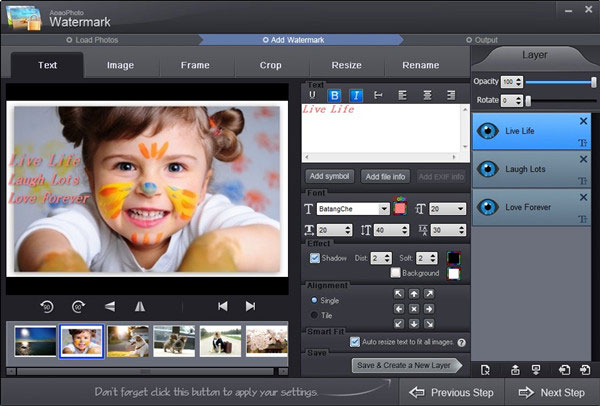This screenshot has width=600, height=406.
Task: Open the Resize tab
Action: coord(346,65)
